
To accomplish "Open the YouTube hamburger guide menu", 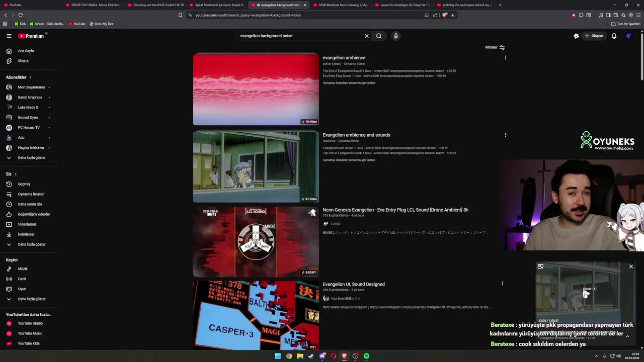I will (9, 36).
